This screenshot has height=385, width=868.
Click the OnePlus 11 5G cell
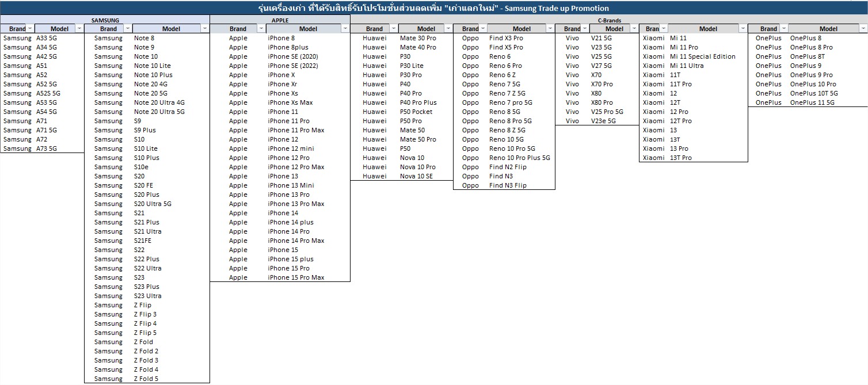point(828,102)
